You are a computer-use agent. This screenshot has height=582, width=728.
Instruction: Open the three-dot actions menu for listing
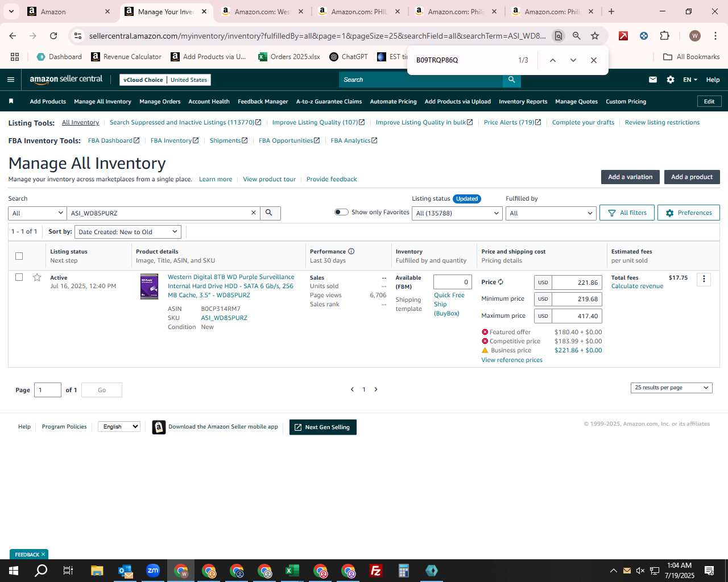coord(704,279)
